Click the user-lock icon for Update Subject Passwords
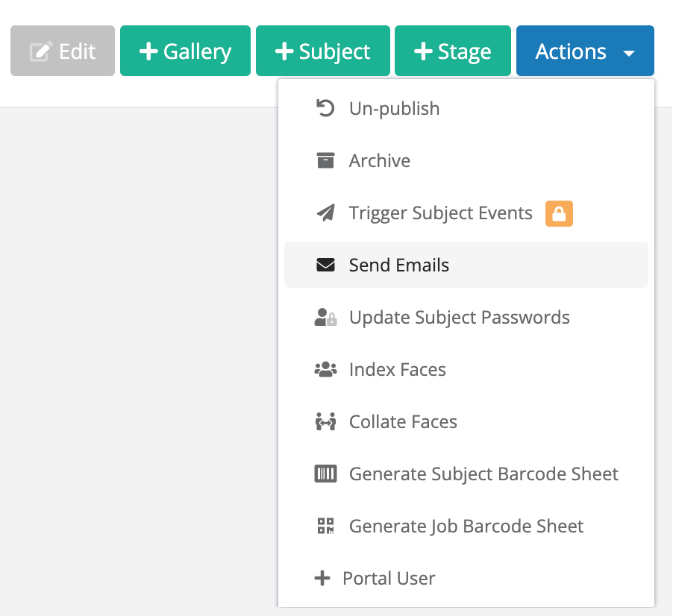This screenshot has height=616, width=673. [325, 318]
